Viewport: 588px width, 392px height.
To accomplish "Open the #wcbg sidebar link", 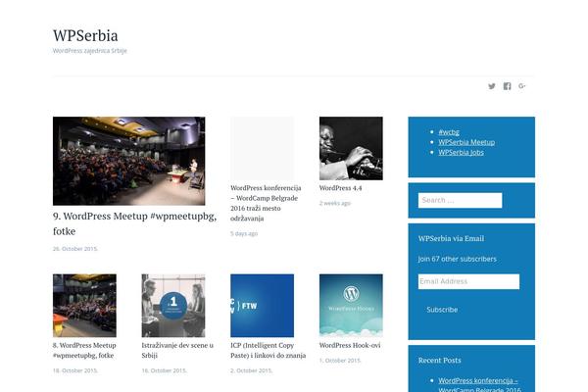I will [x=449, y=132].
